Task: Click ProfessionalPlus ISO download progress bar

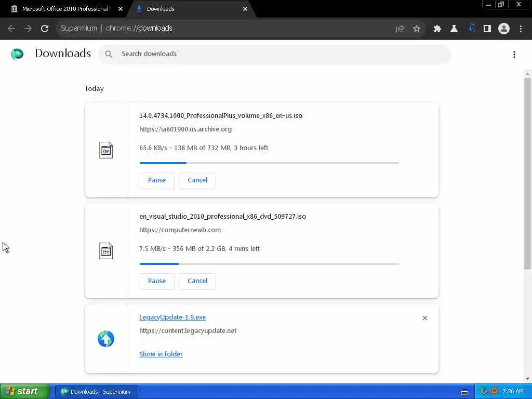Action: pos(269,163)
